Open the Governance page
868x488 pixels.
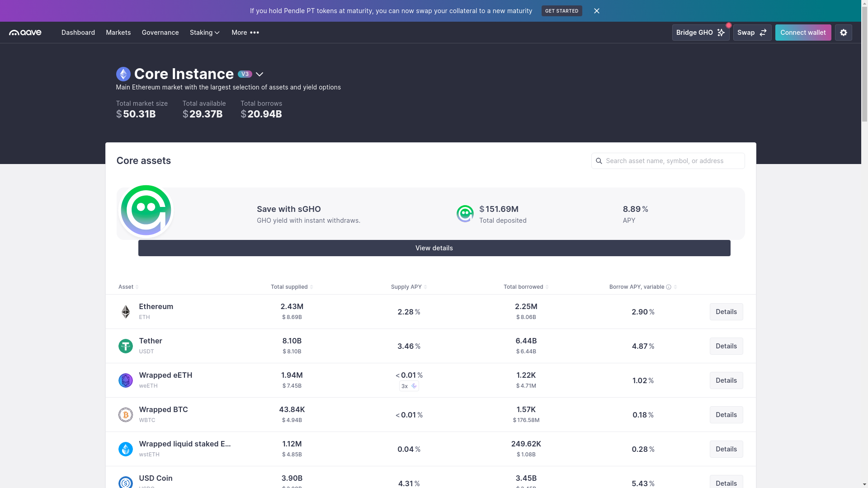click(x=160, y=33)
